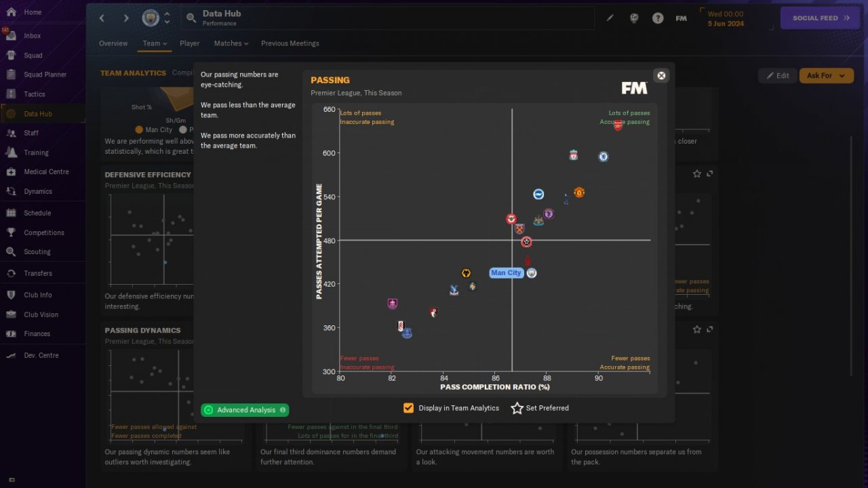Select the Brighton badge on the passing chart

tap(538, 195)
